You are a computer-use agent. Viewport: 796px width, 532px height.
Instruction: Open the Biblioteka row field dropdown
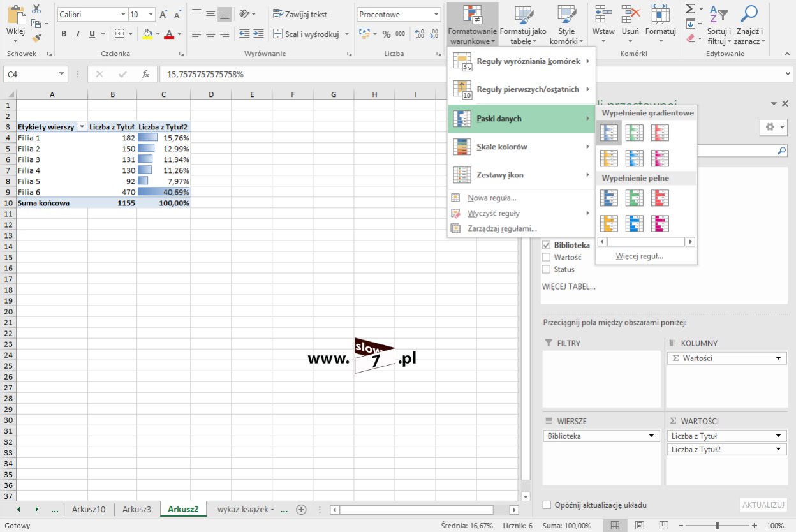pyautogui.click(x=651, y=436)
